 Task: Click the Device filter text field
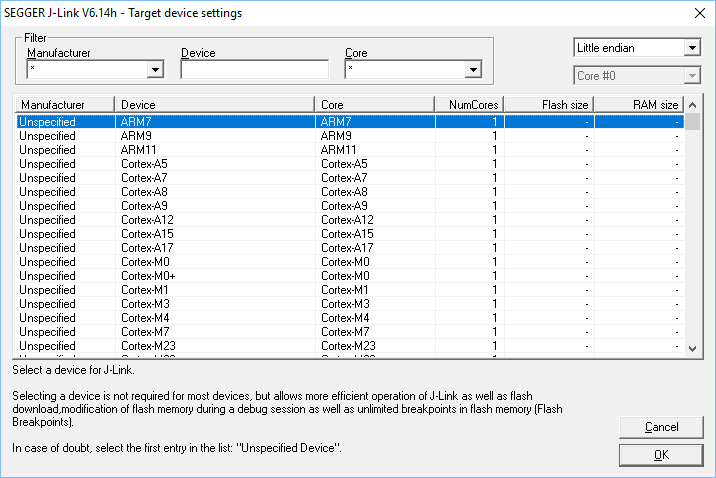tap(254, 70)
